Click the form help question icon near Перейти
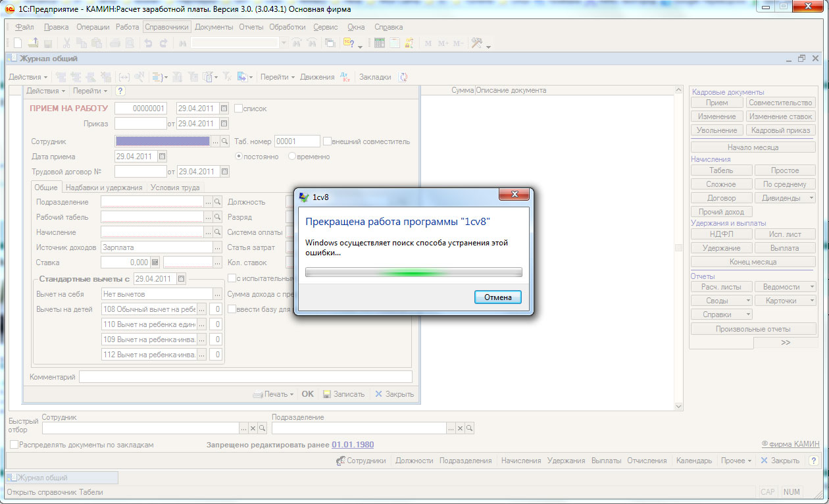829x504 pixels. (120, 91)
